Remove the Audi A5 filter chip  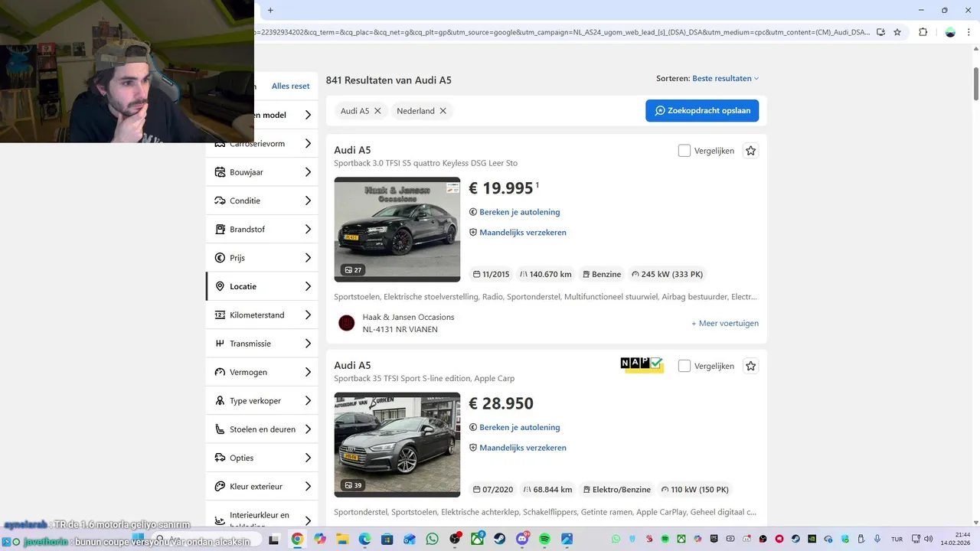pyautogui.click(x=377, y=111)
